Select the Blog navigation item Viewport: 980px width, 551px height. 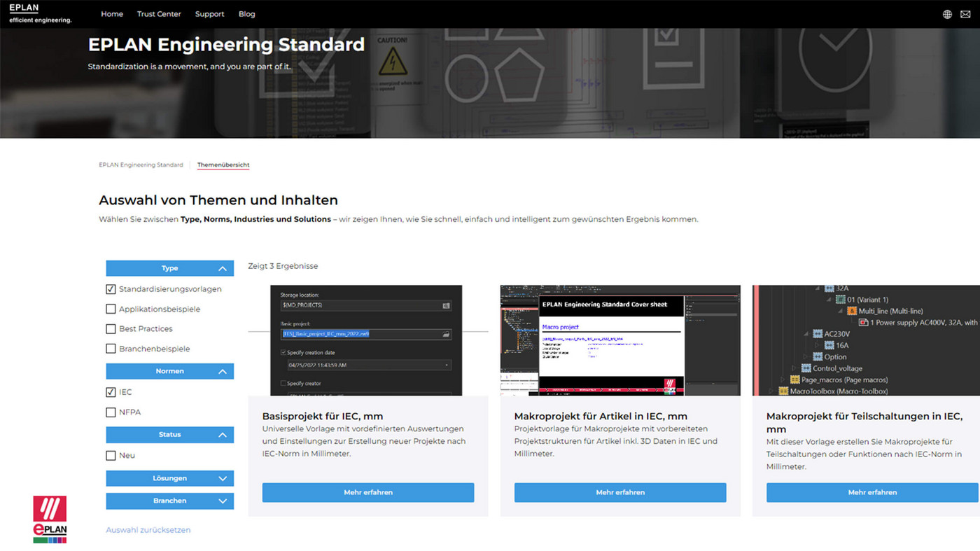coord(246,13)
